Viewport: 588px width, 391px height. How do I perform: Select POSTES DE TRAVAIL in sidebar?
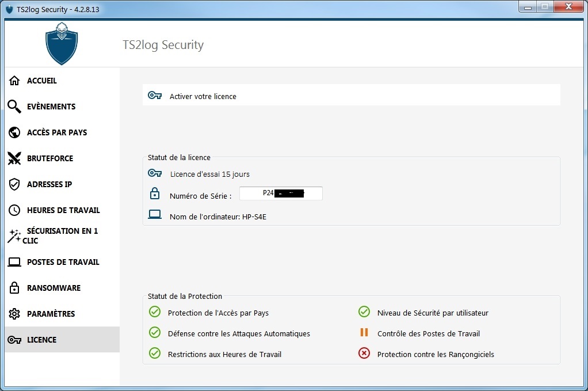tap(62, 262)
